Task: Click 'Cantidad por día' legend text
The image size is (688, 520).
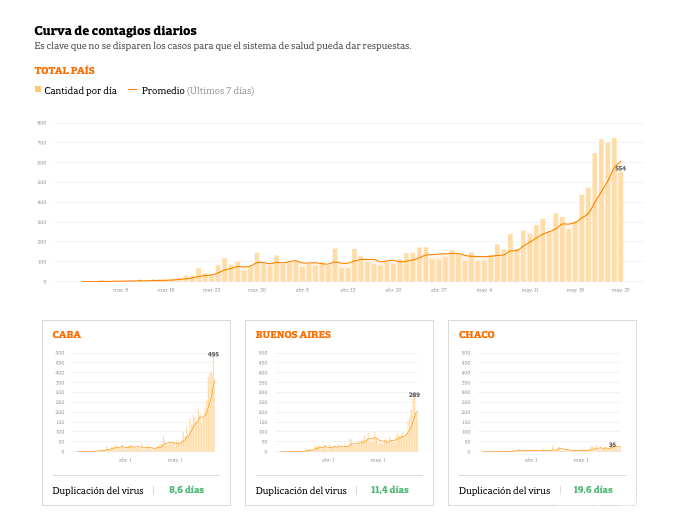Action: tap(80, 91)
